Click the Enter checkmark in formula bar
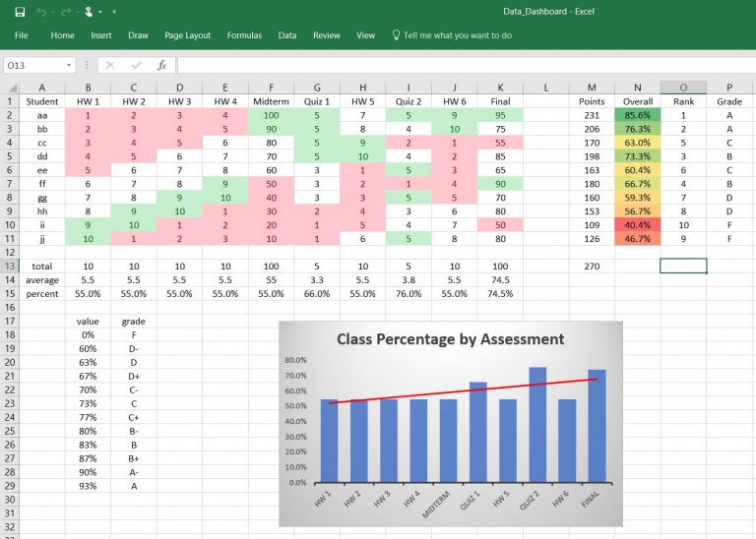The image size is (756, 539). (x=136, y=65)
